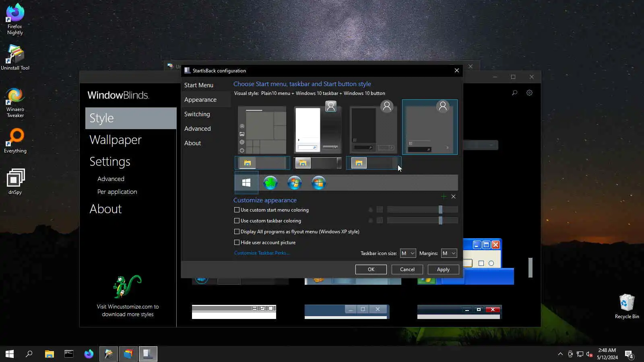Viewport: 644px width, 362px height.
Task: Open WindowBlinds settings gear icon
Action: pos(529,93)
